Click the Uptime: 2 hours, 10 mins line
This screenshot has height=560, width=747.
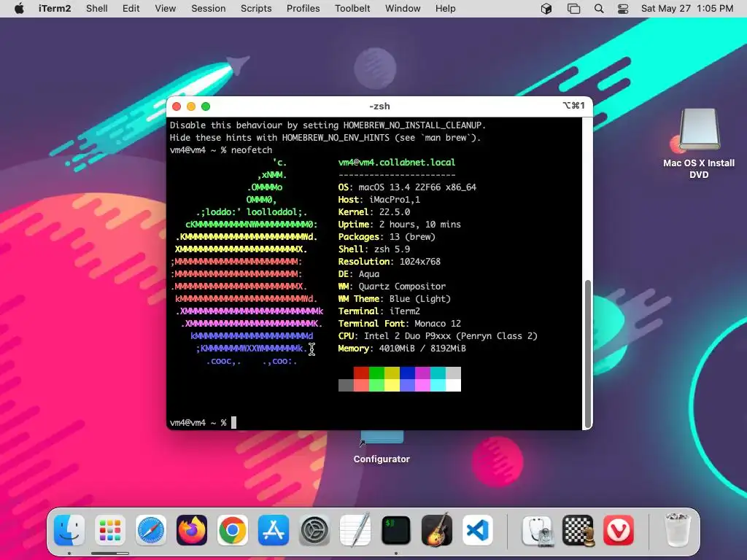coord(400,225)
